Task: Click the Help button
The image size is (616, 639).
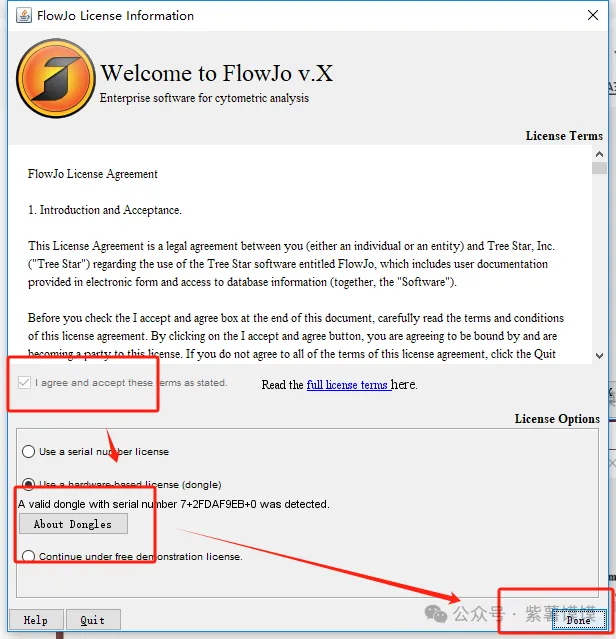Action: tap(36, 620)
